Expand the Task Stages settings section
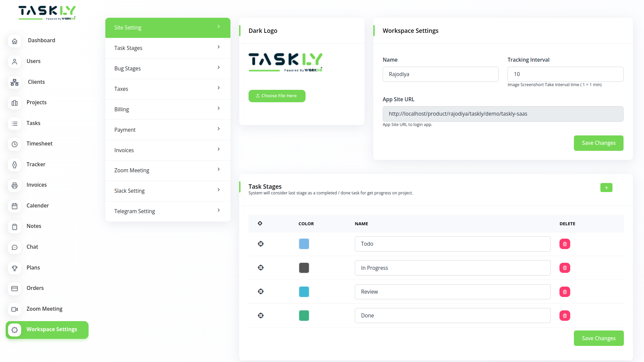644x362 pixels. pyautogui.click(x=167, y=48)
